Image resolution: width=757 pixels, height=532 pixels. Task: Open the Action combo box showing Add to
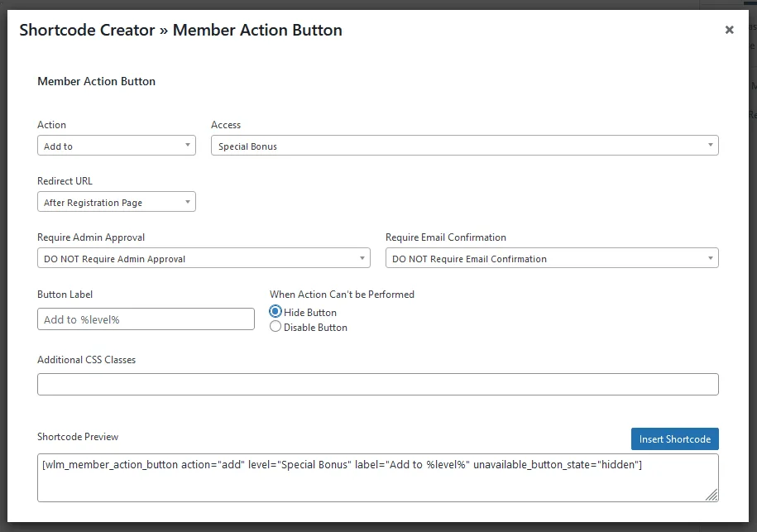pyautogui.click(x=116, y=145)
